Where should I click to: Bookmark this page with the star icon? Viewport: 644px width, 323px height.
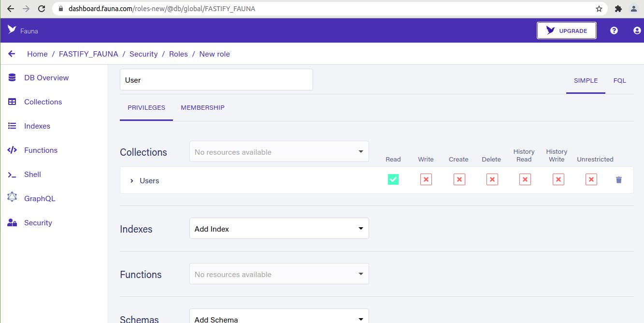[599, 9]
